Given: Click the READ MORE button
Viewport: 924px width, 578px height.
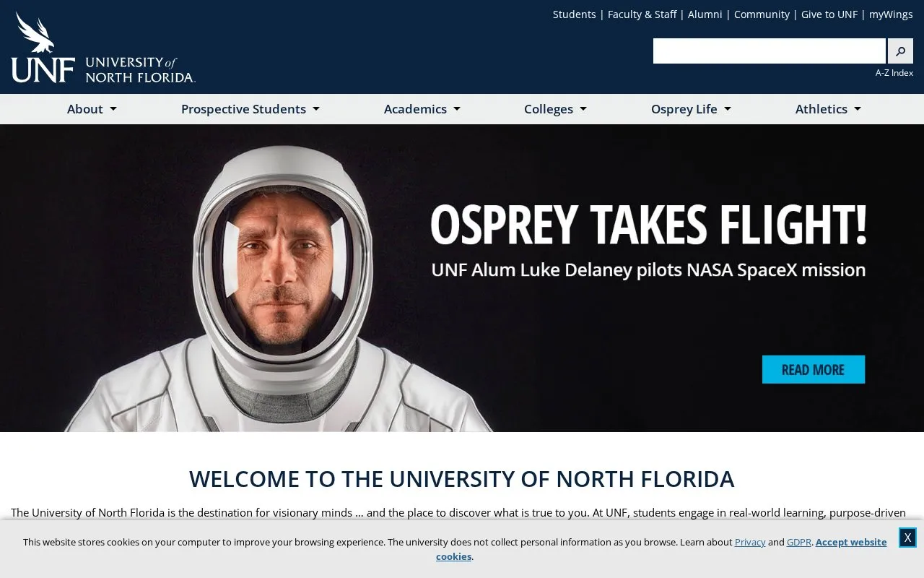Looking at the screenshot, I should click(x=814, y=369).
